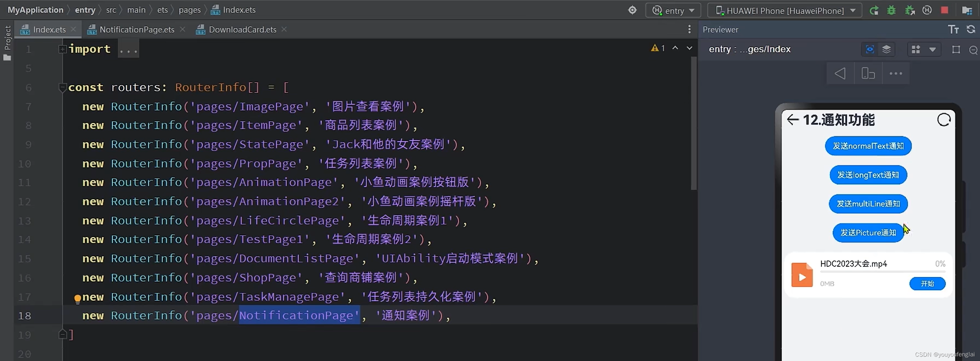
Task: Toggle the Previewer layers icon
Action: click(x=887, y=49)
